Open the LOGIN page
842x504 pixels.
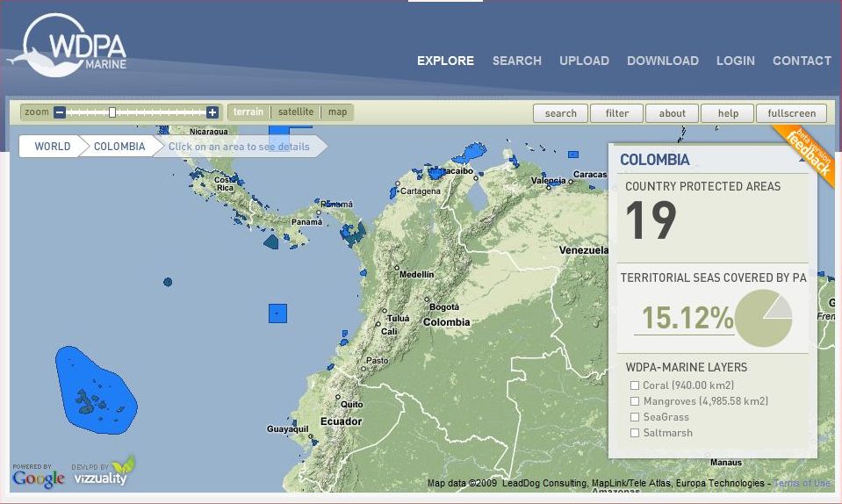click(x=735, y=61)
